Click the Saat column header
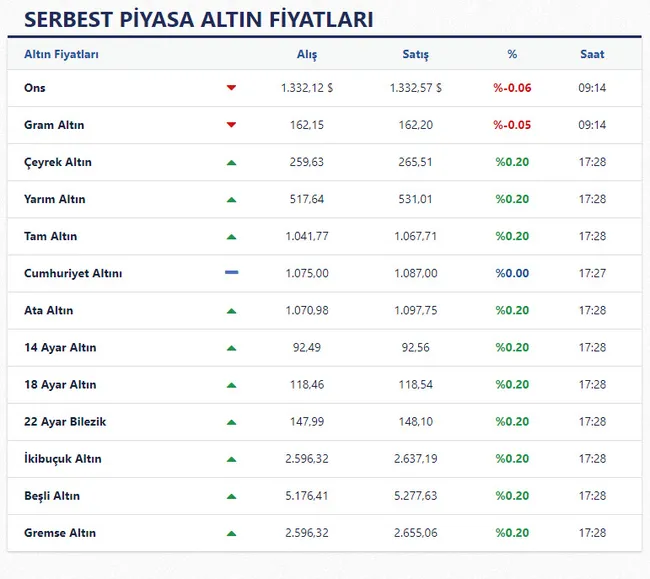 [592, 55]
